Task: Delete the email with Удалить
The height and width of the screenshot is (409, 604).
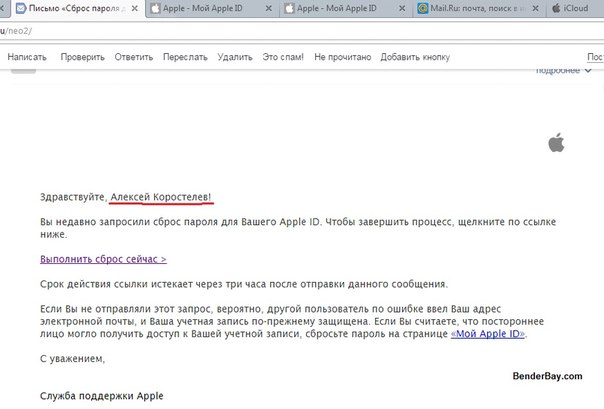Action: pos(234,57)
